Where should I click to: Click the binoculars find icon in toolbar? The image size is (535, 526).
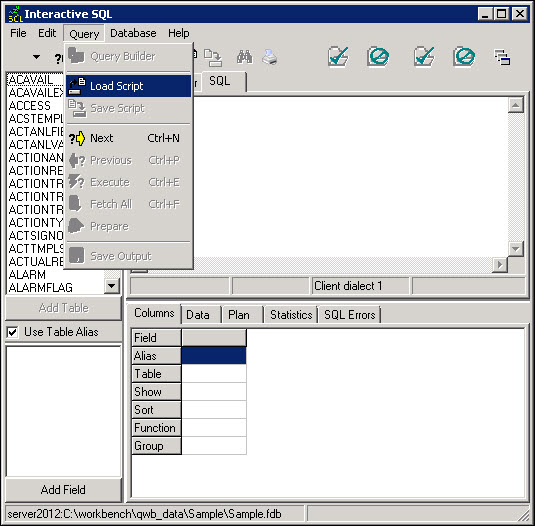245,57
